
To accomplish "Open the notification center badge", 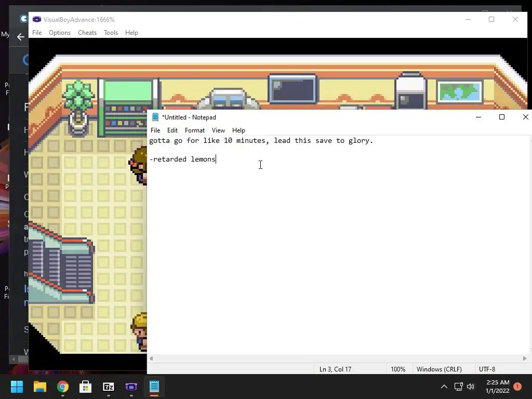I will point(517,387).
